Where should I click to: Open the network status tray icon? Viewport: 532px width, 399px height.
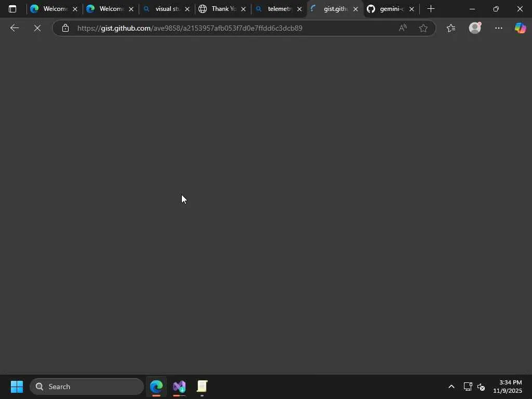tap(468, 387)
